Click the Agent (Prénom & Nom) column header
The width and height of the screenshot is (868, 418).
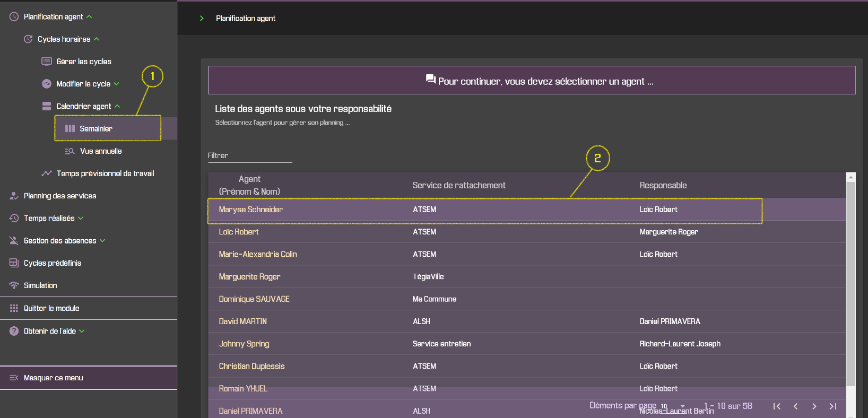[249, 185]
